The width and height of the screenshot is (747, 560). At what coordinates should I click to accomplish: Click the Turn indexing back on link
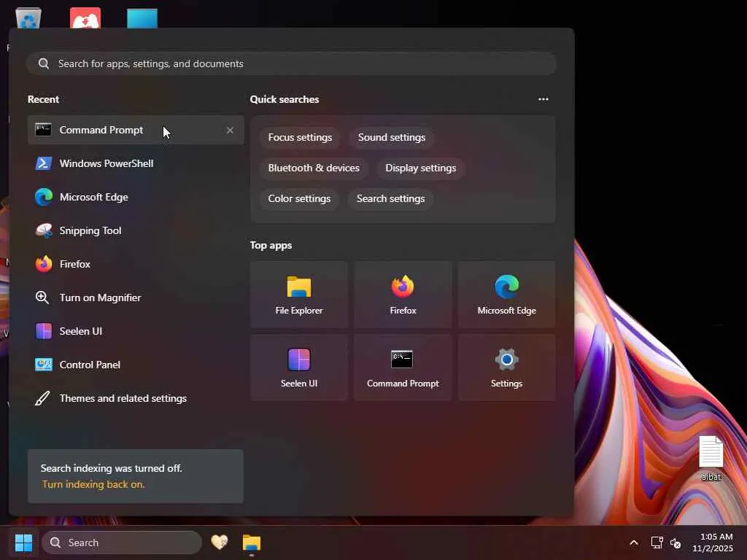tap(93, 484)
